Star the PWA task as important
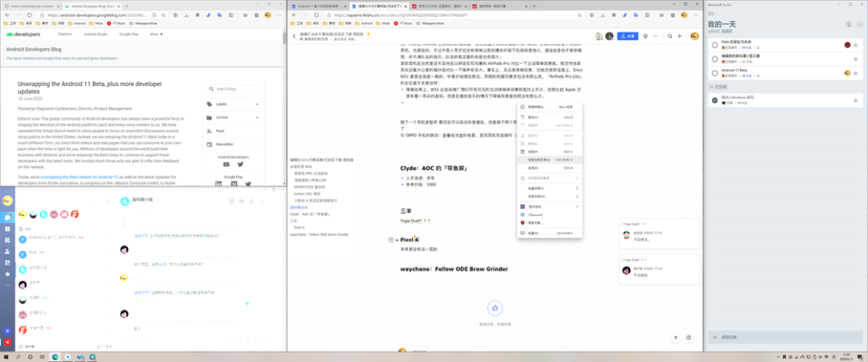 tap(855, 45)
